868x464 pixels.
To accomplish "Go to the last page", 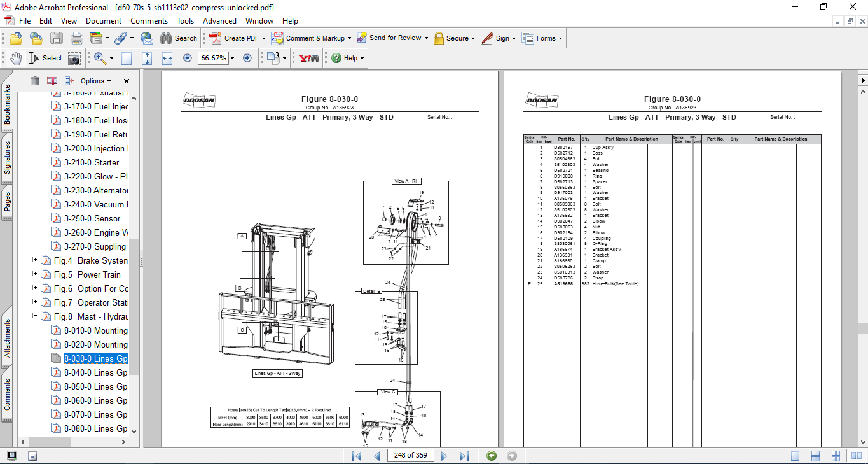I will (464, 456).
